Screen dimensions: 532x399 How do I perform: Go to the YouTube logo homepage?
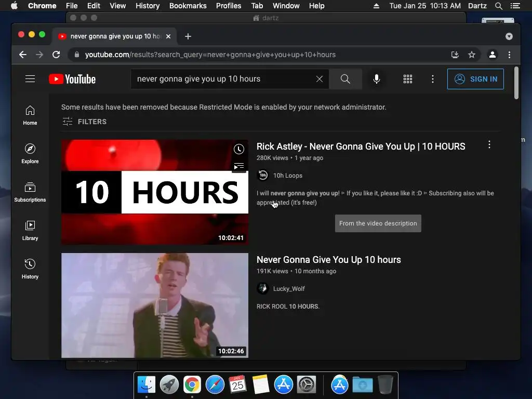pos(72,79)
